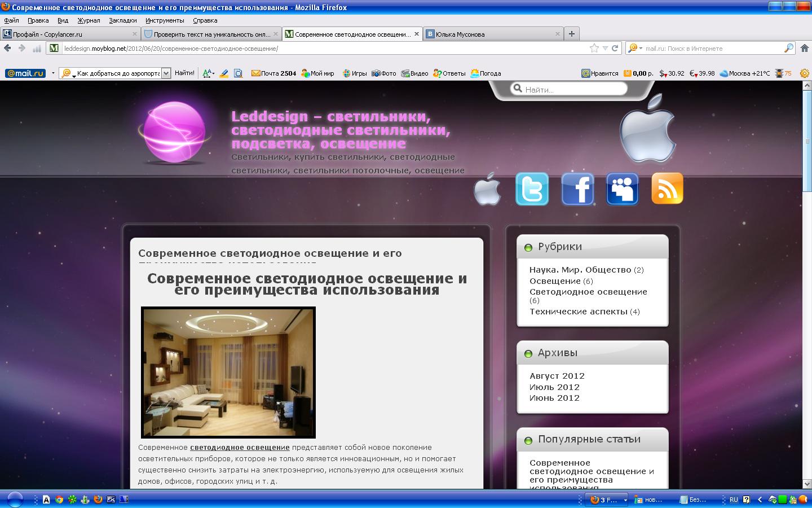Click the Найти! toolbar search button

[184, 73]
